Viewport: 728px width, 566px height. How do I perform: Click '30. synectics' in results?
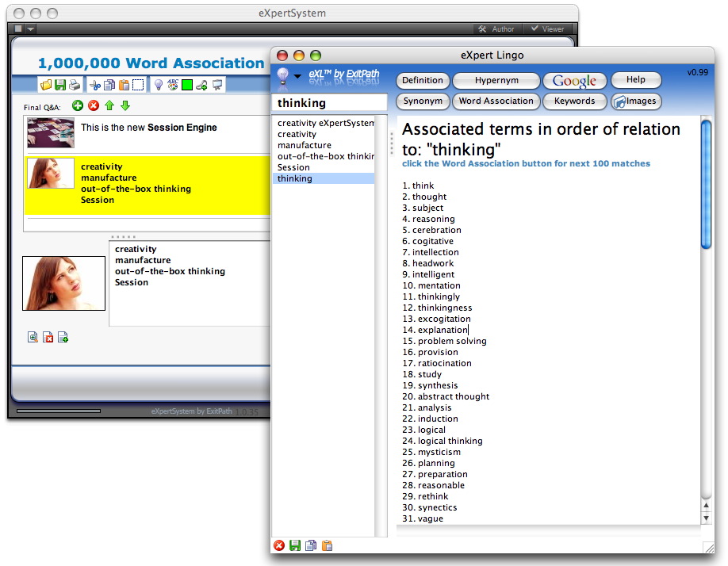tap(430, 507)
